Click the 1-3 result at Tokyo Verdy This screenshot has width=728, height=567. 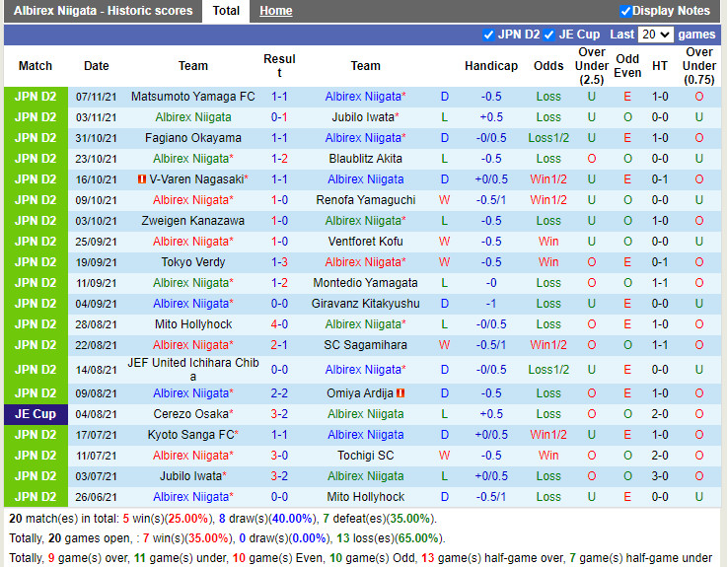coord(279,262)
